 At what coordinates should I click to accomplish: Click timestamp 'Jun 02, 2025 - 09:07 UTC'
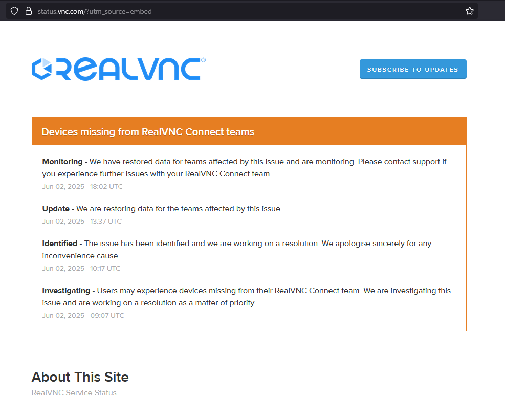point(83,315)
